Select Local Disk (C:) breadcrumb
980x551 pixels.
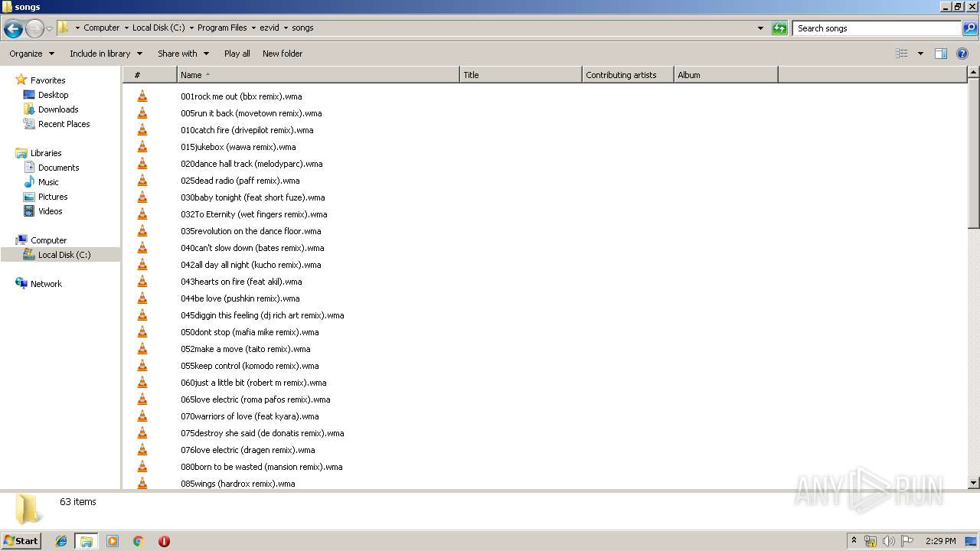(x=158, y=28)
